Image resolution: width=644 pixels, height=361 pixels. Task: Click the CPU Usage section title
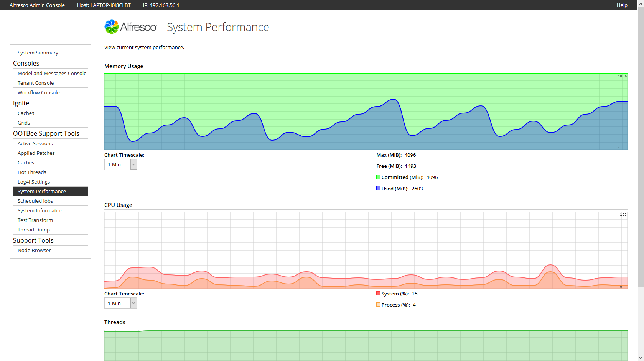pyautogui.click(x=118, y=205)
